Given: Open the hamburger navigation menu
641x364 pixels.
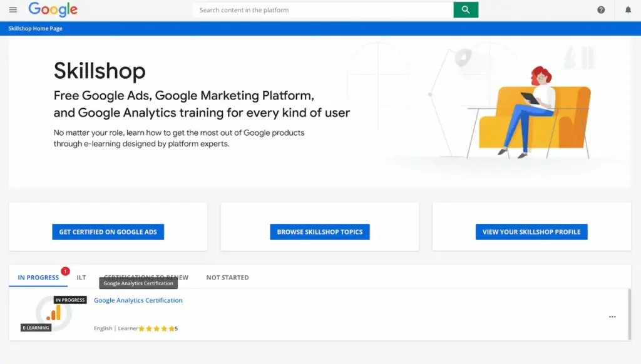Looking at the screenshot, I should point(13,10).
